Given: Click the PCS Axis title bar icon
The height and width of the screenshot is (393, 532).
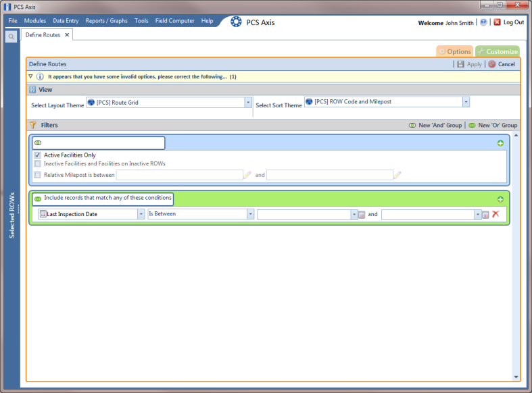Looking at the screenshot, I should tap(7, 7).
